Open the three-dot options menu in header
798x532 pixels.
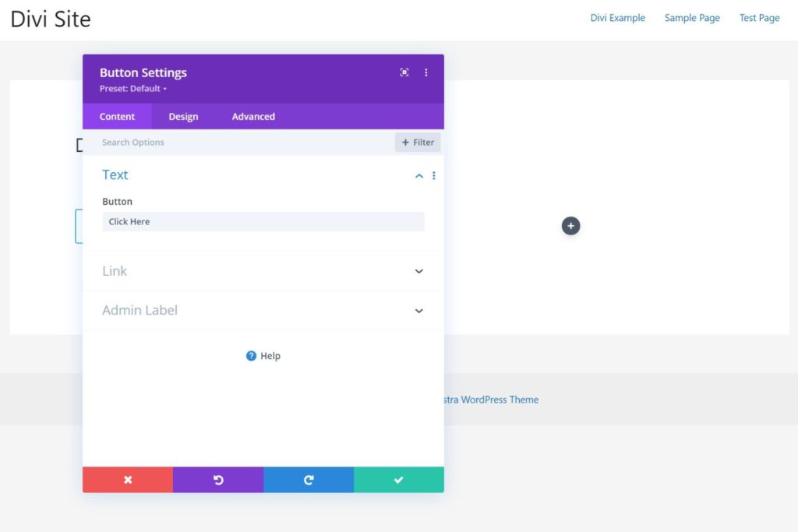click(426, 72)
